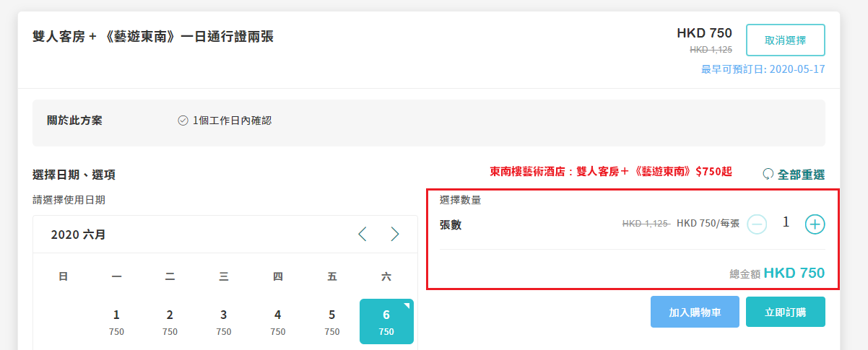This screenshot has width=868, height=350.
Task: Click 請選擇使用日期 text
Action: [x=69, y=200]
